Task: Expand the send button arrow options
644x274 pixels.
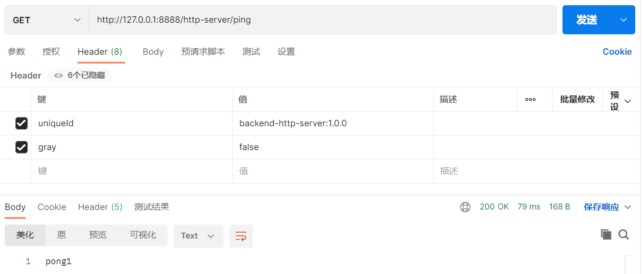Action: 624,20
